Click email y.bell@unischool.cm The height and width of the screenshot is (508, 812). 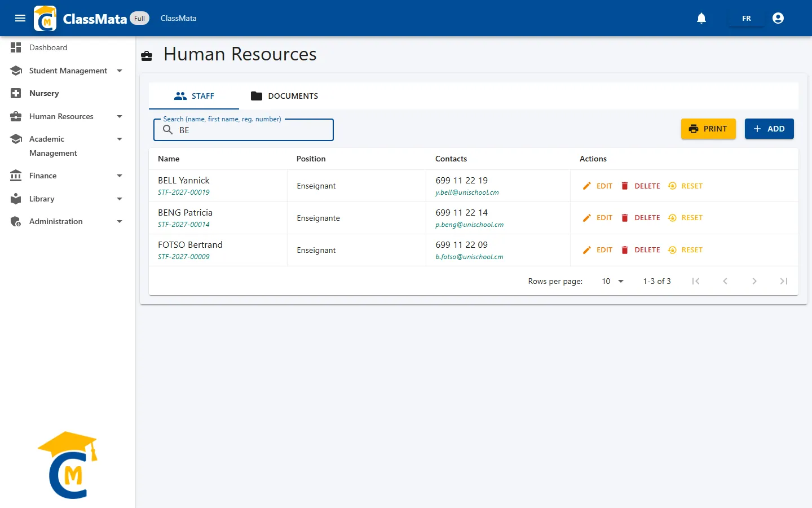467,192
